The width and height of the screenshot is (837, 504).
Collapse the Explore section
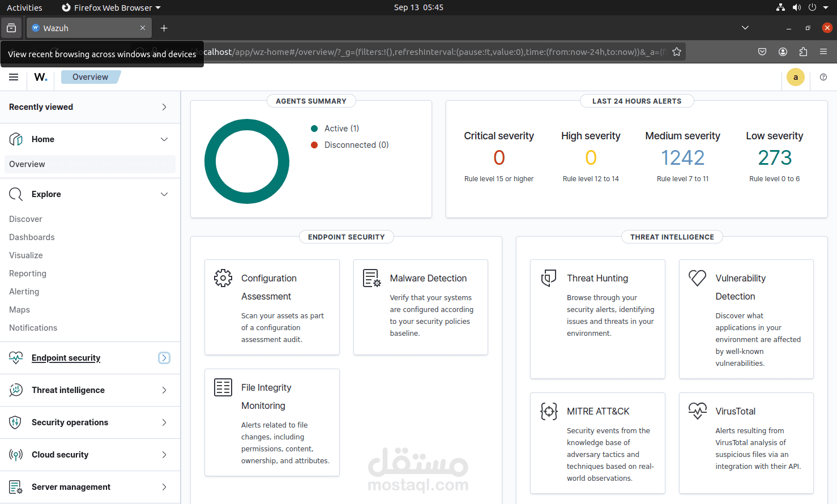164,194
